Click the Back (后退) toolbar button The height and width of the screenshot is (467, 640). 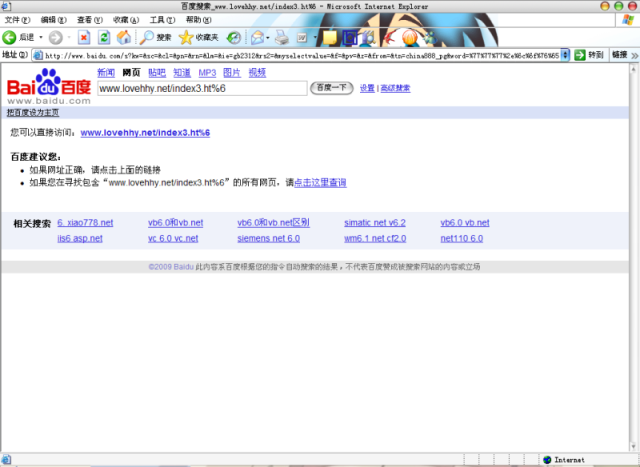18,38
